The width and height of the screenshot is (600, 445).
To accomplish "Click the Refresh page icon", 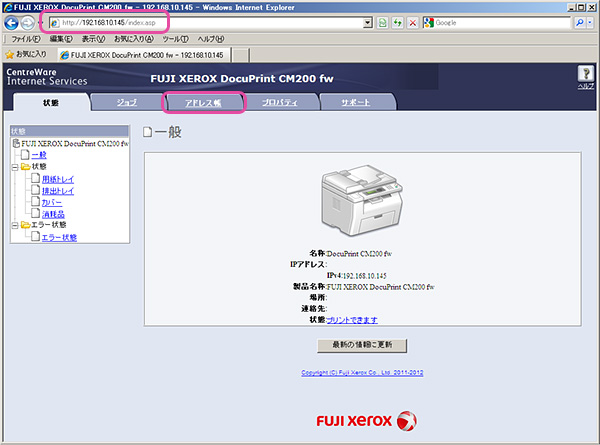I will tap(397, 22).
